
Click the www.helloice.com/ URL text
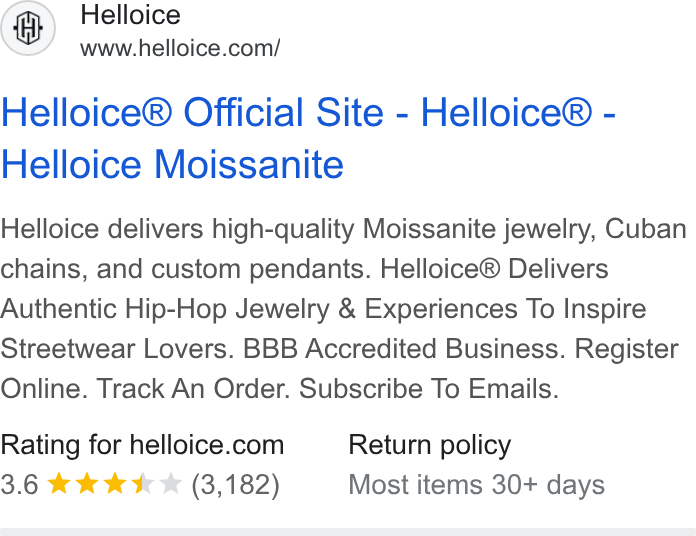click(x=180, y=48)
